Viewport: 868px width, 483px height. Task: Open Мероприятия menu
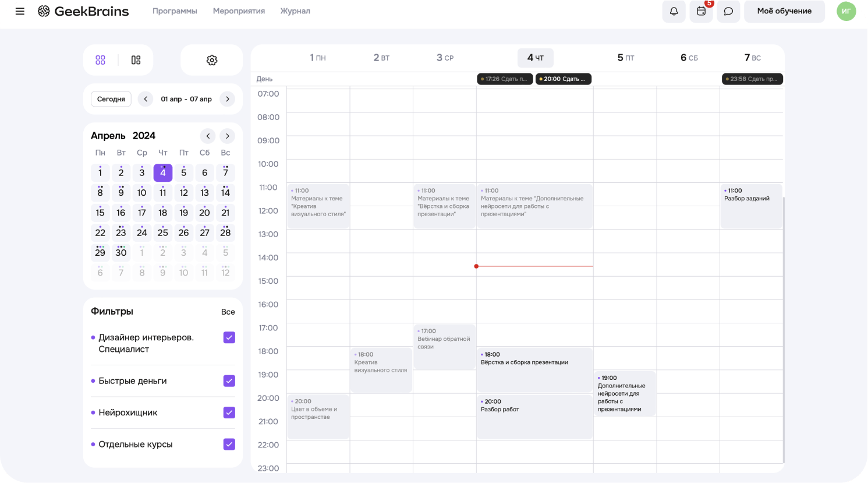239,11
